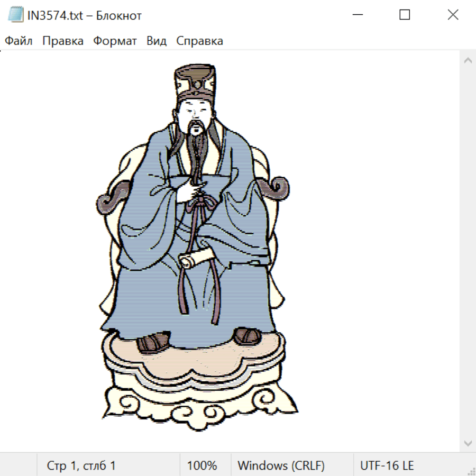Open the Вид menu

pos(157,41)
